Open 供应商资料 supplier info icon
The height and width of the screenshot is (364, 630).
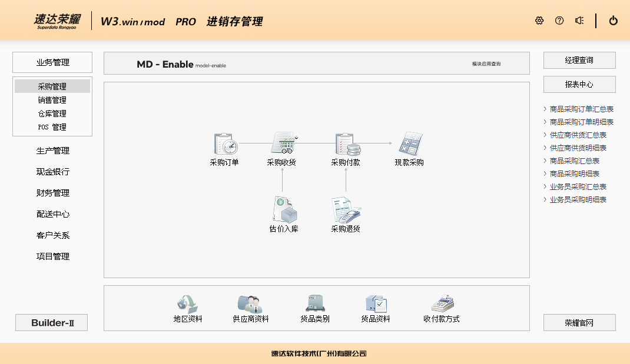click(x=250, y=304)
